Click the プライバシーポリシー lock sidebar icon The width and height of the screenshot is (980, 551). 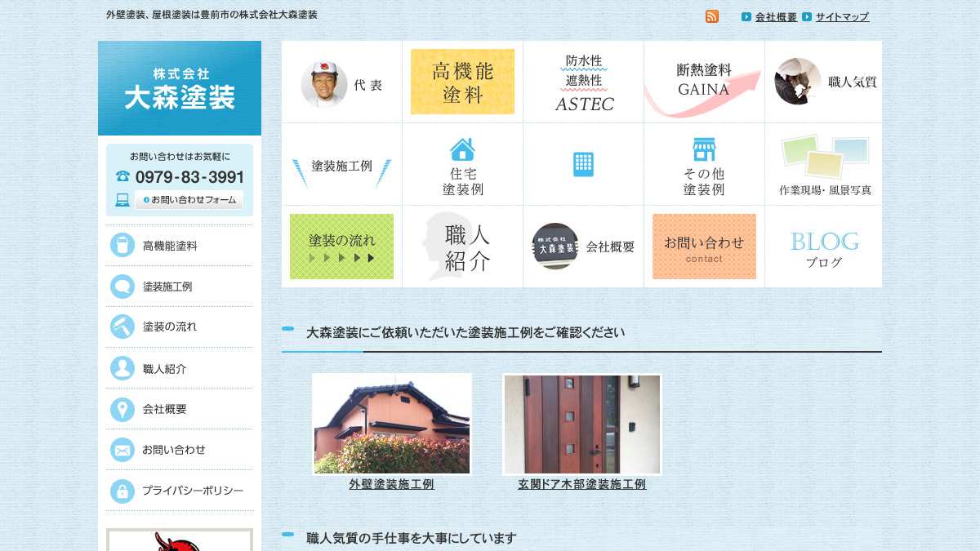click(x=122, y=491)
